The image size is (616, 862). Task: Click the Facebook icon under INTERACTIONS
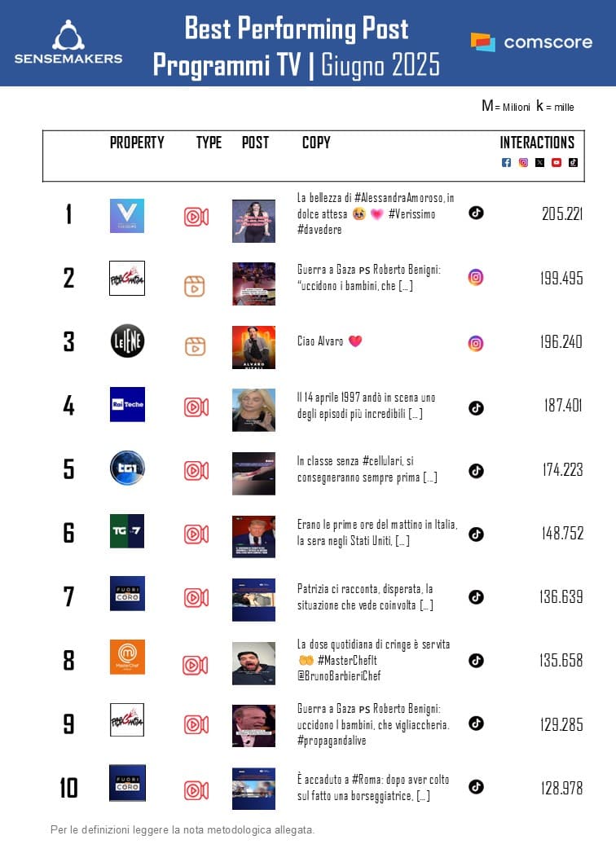click(x=506, y=163)
